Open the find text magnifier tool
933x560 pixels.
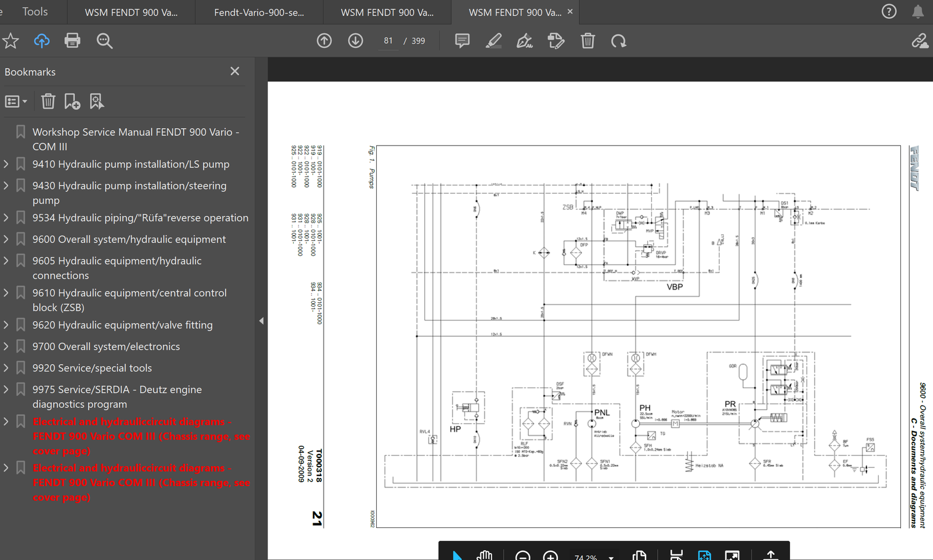click(104, 41)
